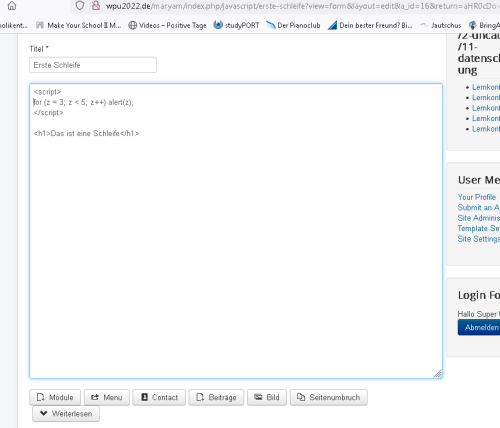Click the Abmelden logout button
The image size is (500, 428).
[x=479, y=327]
